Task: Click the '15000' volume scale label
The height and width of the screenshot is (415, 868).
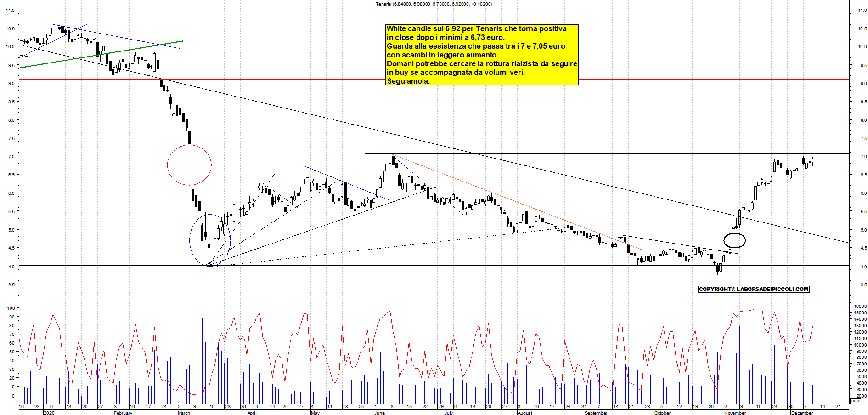Action: (x=860, y=313)
